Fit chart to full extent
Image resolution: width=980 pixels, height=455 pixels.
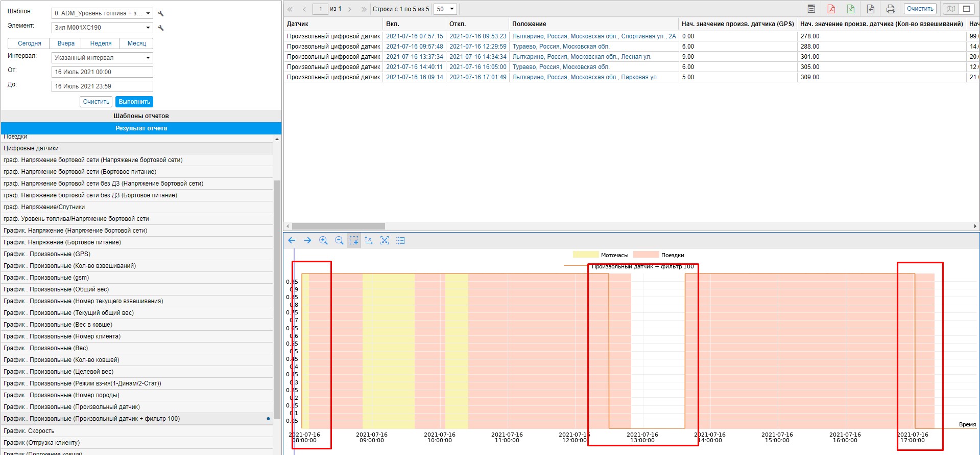(x=385, y=240)
